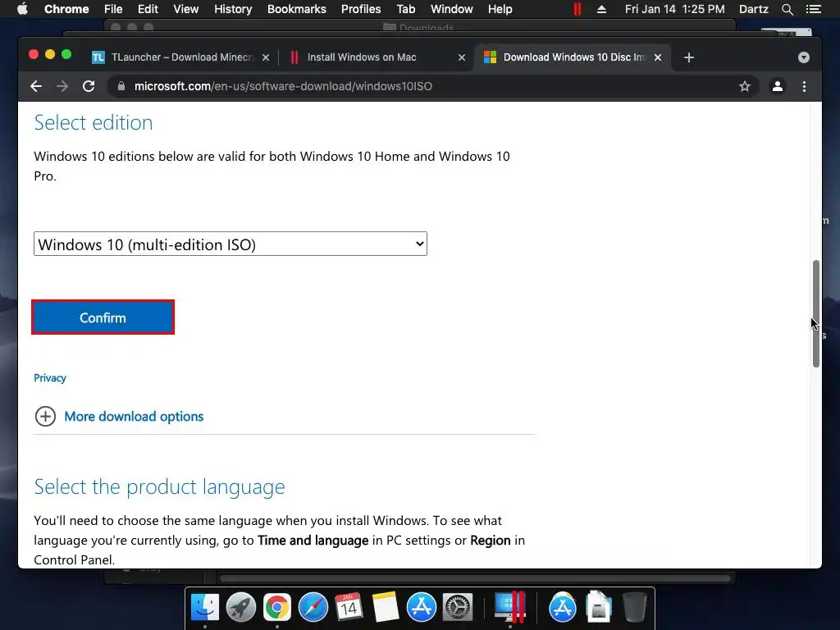Screen dimensions: 840x630
Task: Open the Chrome profile icon
Action: pyautogui.click(x=778, y=86)
